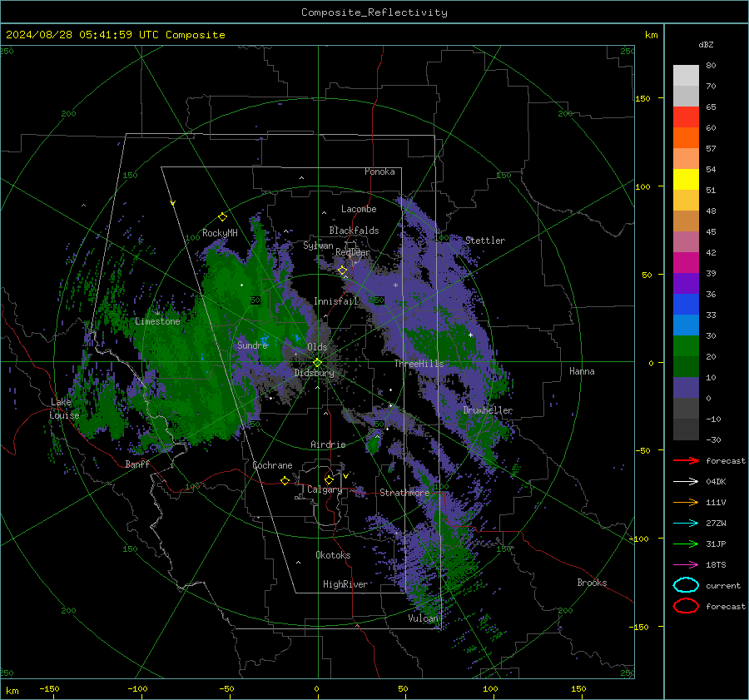Click the red forecast ellipse legend icon

(x=686, y=606)
